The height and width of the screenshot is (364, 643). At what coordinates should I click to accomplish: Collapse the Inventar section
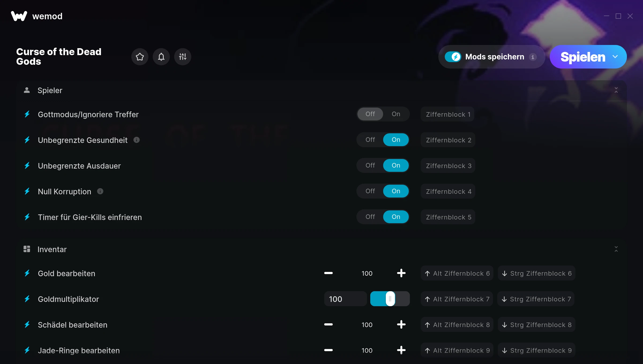coord(616,249)
